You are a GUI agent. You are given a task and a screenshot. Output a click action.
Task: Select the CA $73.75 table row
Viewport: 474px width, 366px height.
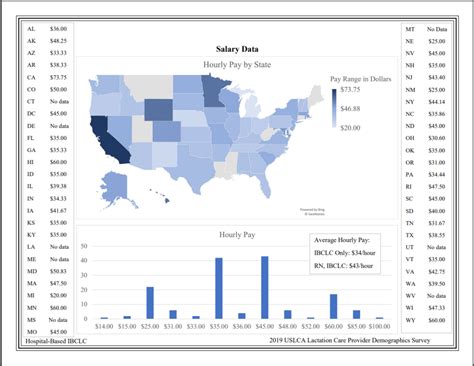pos(47,77)
